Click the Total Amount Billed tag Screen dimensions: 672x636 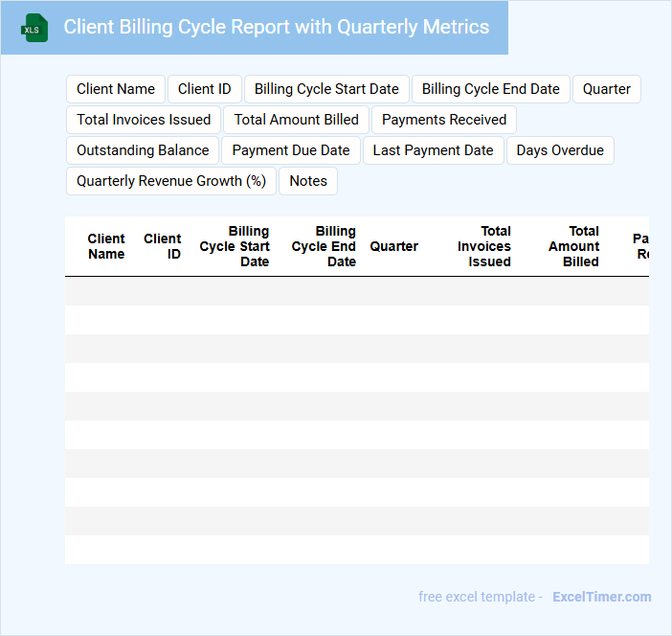coord(296,120)
